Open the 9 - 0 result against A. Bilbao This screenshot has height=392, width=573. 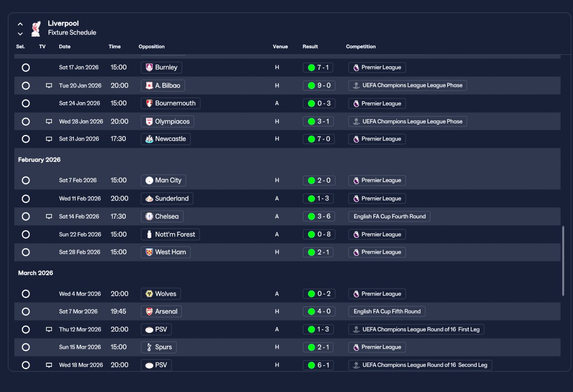pos(318,85)
